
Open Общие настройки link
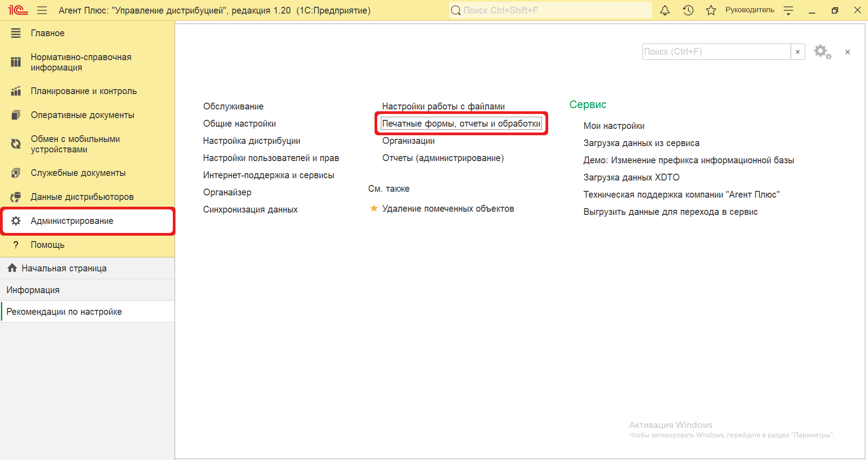tap(239, 123)
